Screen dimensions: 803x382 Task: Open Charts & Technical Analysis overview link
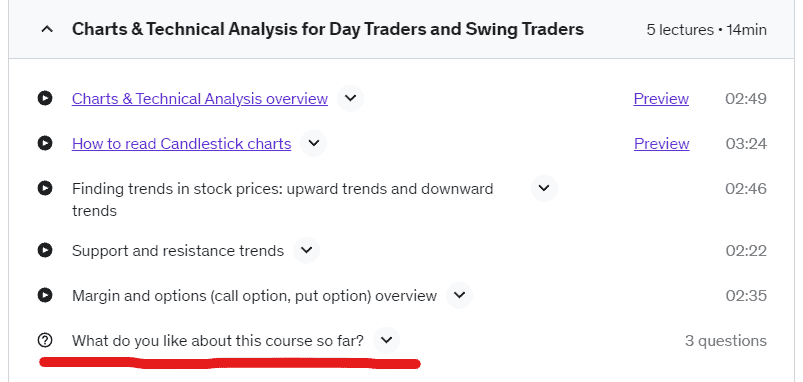coord(200,98)
